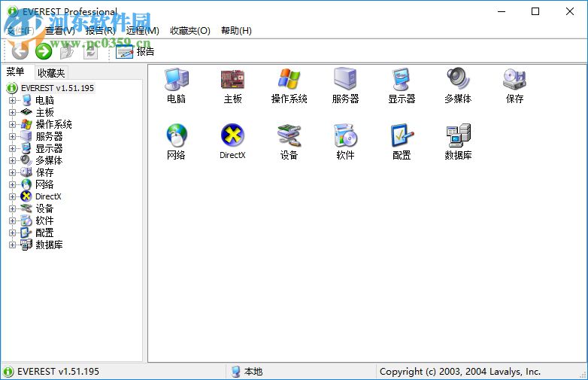This screenshot has height=380, width=588.
Task: Expand the DirectX tree node
Action: click(x=12, y=196)
